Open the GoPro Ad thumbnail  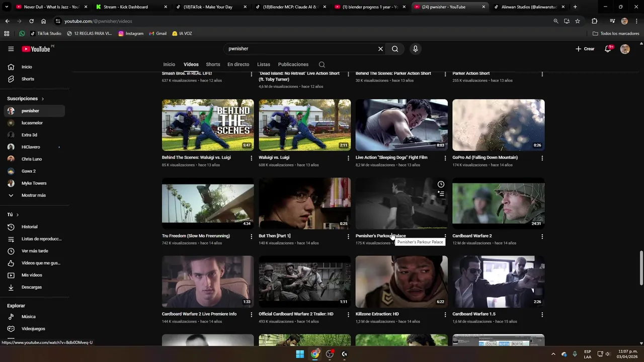click(498, 125)
